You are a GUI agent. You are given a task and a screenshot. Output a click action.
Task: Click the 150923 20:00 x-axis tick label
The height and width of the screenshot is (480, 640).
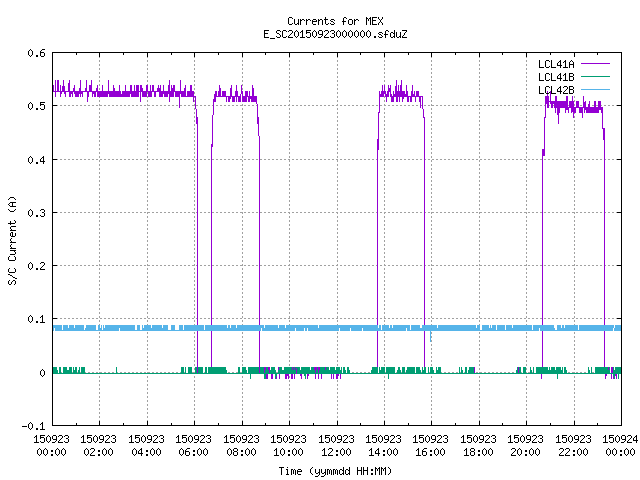coord(526,445)
